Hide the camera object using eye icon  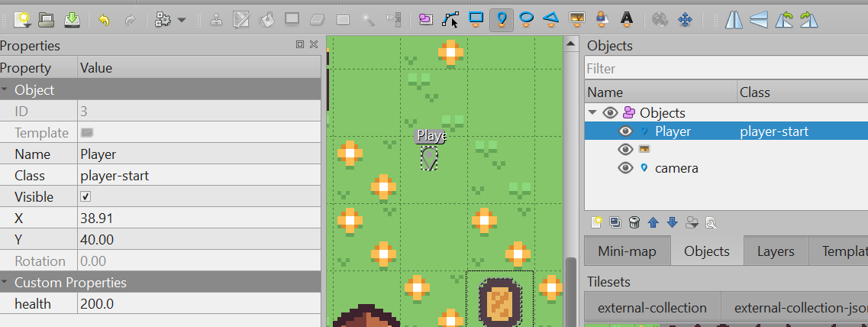[x=626, y=168]
